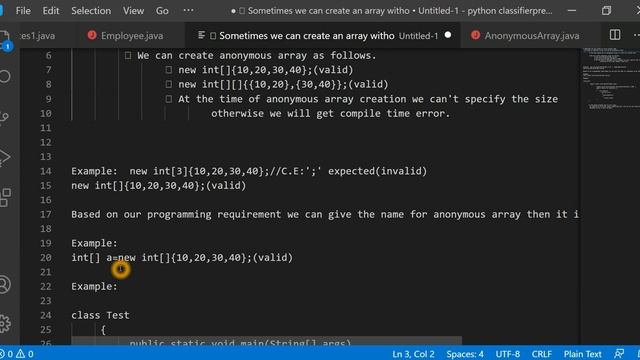The image size is (640, 360).
Task: Click 'otherwise we will get compile time error.' line
Action: [x=331, y=113]
